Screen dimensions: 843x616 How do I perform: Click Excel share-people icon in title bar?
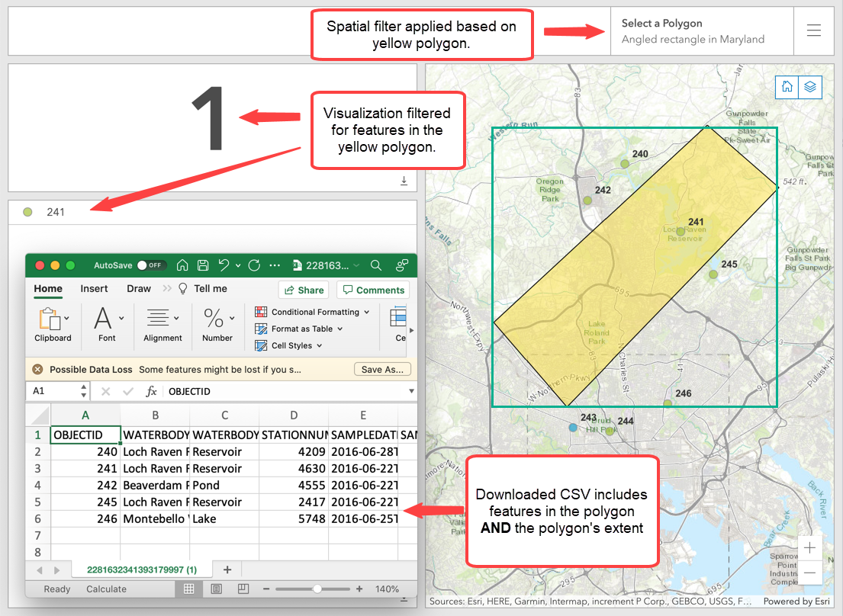tap(402, 265)
